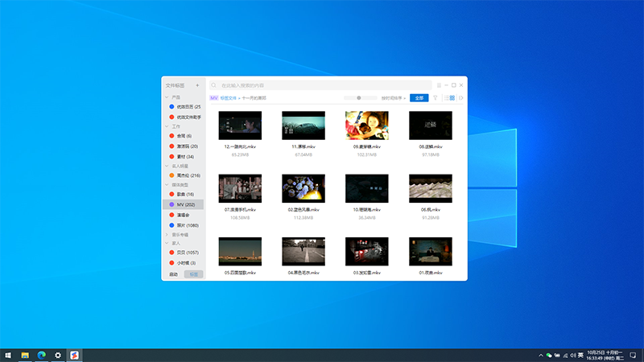Go to 标签文件 breadcrumb link
Screen dimensions: 644x362
(229, 98)
